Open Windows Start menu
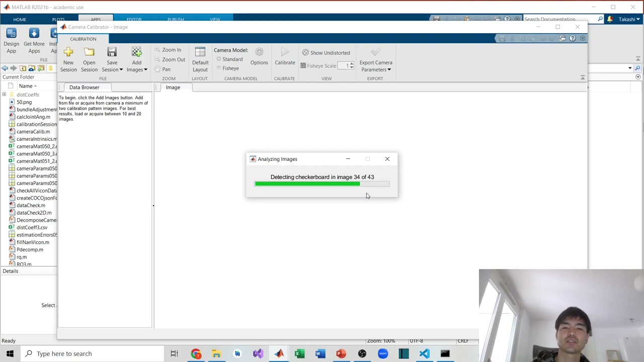Screen dimensions: 644x362 click(10, 353)
